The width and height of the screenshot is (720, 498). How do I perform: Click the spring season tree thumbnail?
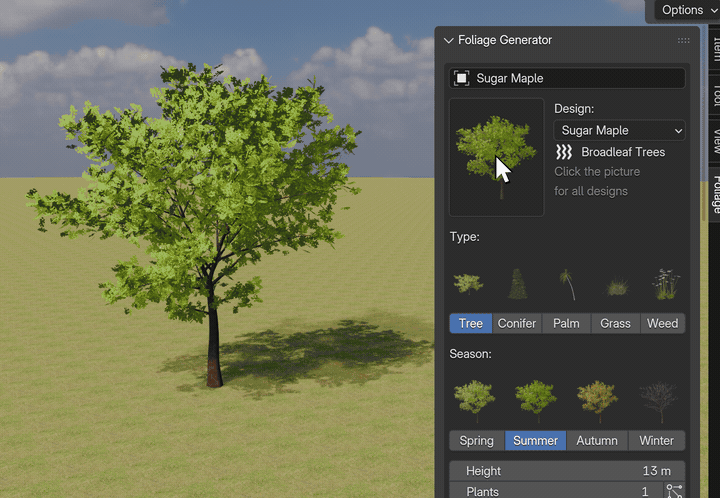coord(475,401)
